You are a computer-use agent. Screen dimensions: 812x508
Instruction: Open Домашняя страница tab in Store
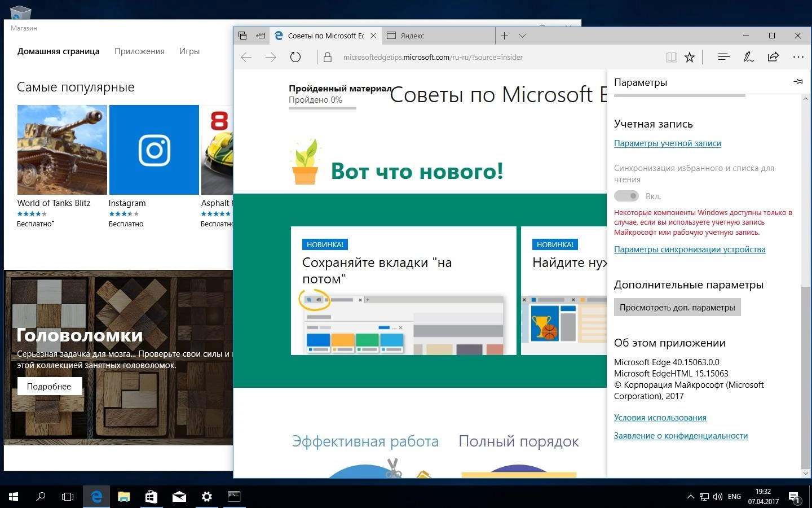coord(58,51)
